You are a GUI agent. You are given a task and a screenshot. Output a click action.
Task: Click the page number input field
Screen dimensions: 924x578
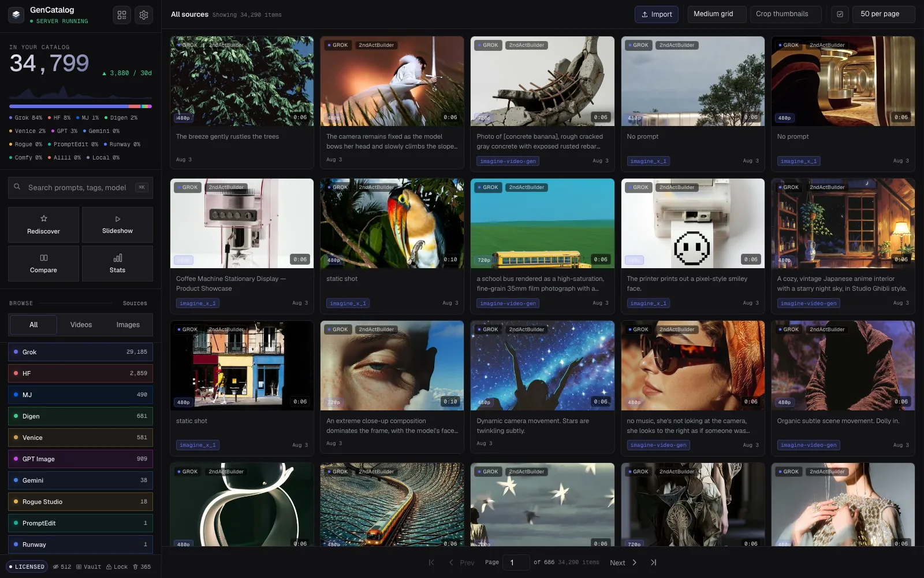(x=516, y=562)
